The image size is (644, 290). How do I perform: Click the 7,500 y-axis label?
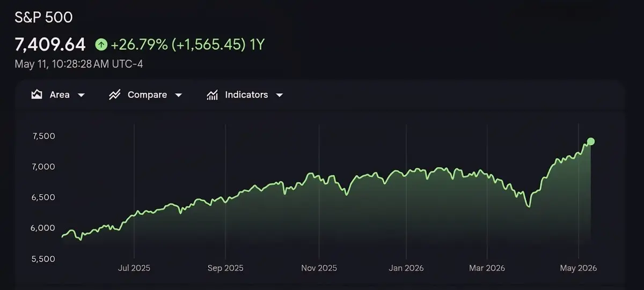pyautogui.click(x=44, y=136)
